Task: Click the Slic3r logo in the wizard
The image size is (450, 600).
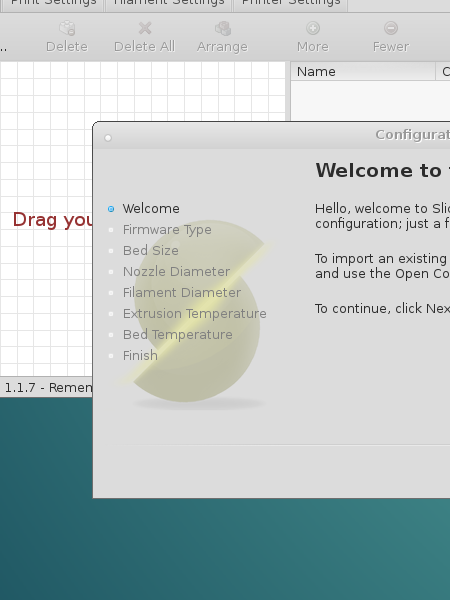Action: coord(197,312)
